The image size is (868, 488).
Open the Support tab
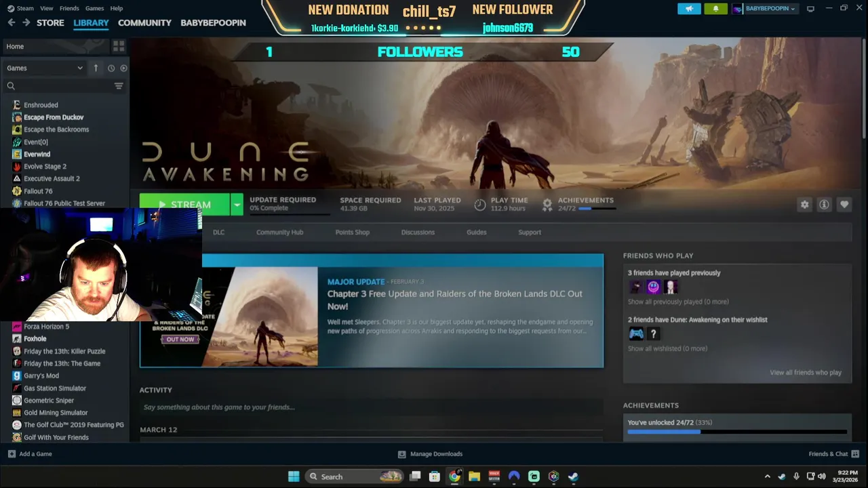click(530, 232)
